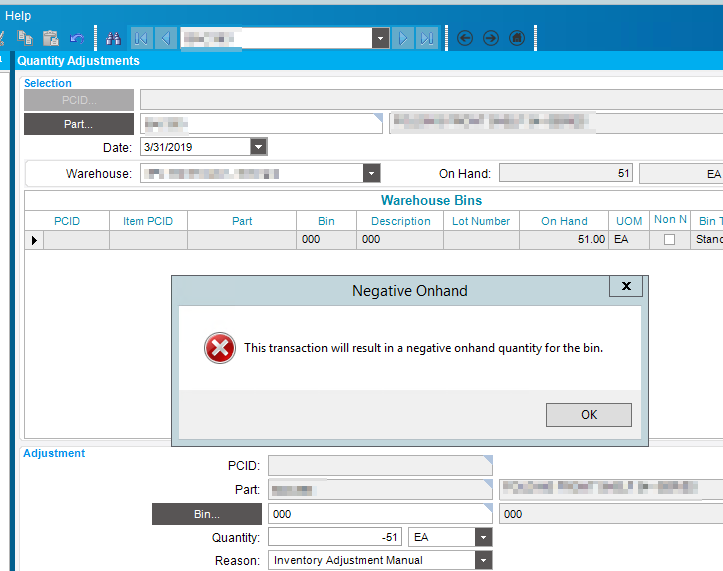The width and height of the screenshot is (723, 571).
Task: Click the Part... selection button
Action: [79, 124]
